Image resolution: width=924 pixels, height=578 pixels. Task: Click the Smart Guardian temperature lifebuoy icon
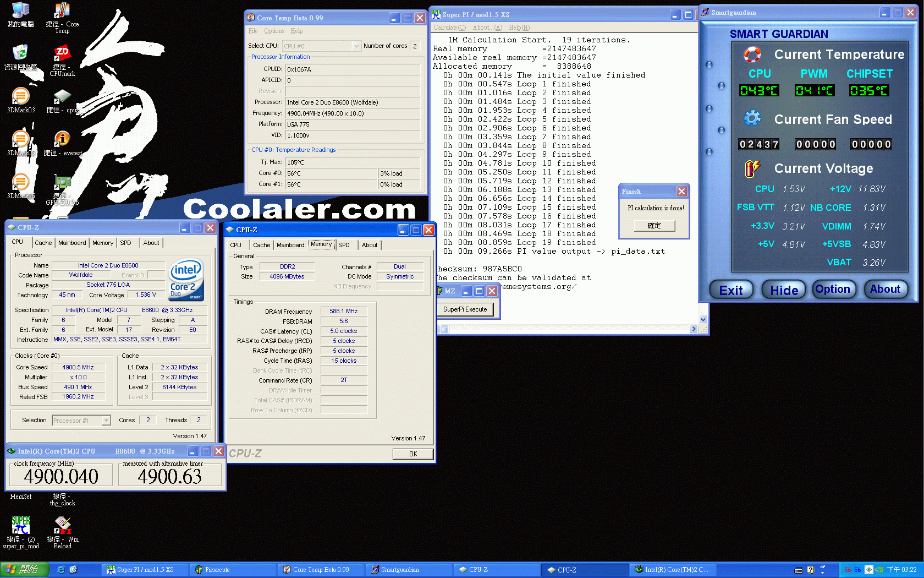[x=752, y=54]
